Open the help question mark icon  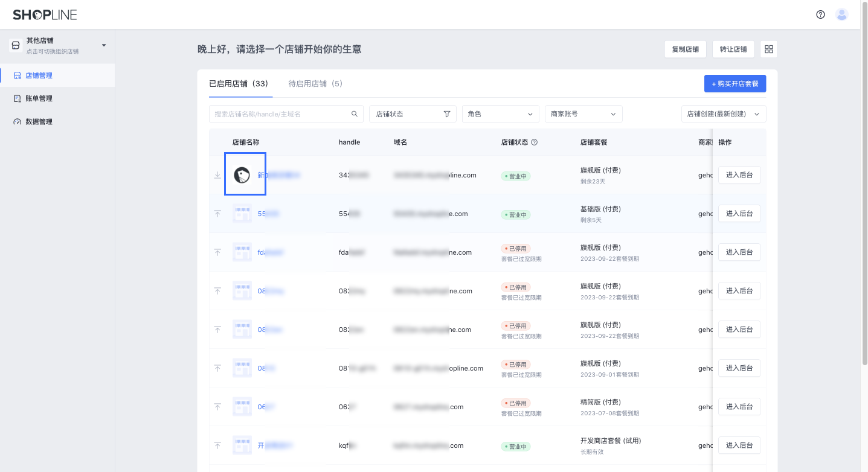click(x=820, y=14)
